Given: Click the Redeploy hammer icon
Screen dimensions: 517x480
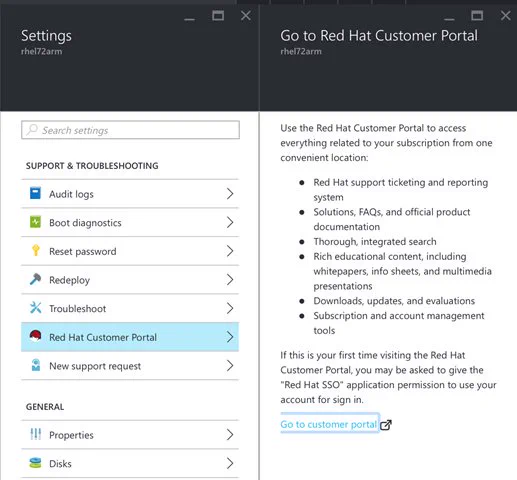Looking at the screenshot, I should (x=35, y=279).
